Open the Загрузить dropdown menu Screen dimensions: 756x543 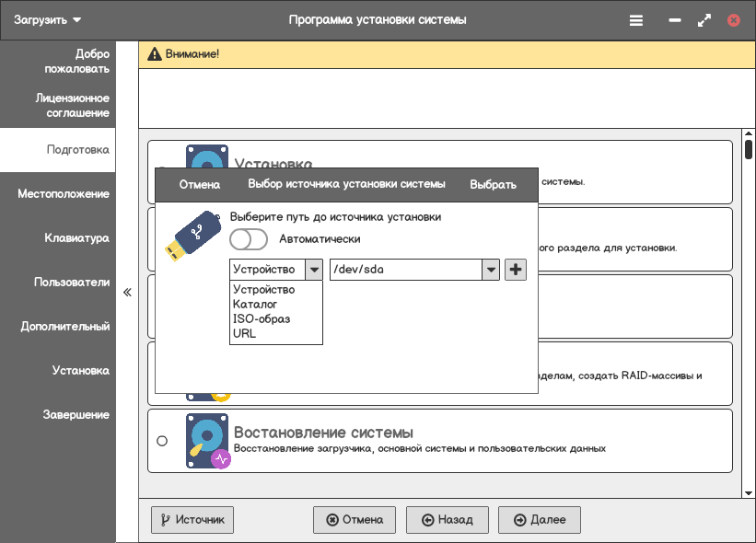point(47,19)
